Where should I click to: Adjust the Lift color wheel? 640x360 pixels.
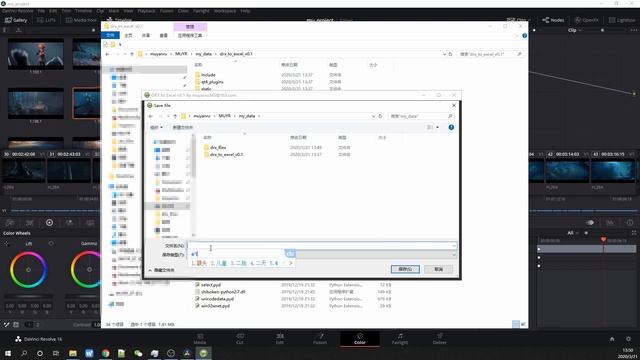pyautogui.click(x=28, y=270)
